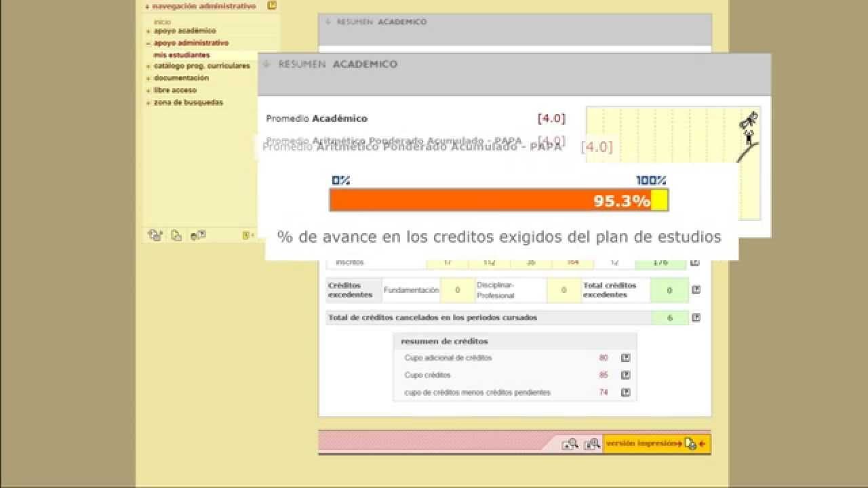Click the Disciplinar-Profesional excedentes value 0
Viewport: 868px width, 488px height.
point(564,290)
